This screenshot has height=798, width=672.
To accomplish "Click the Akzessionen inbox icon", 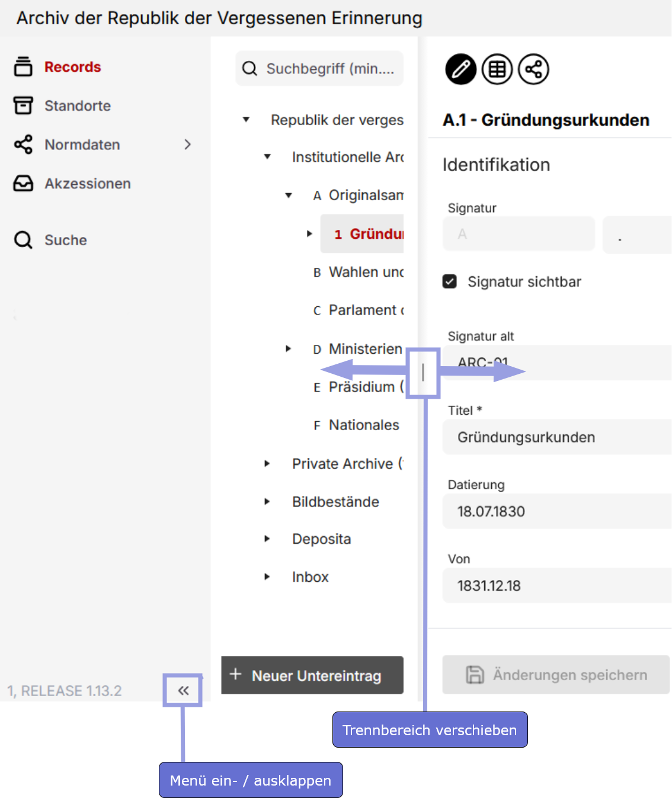I will [x=23, y=184].
